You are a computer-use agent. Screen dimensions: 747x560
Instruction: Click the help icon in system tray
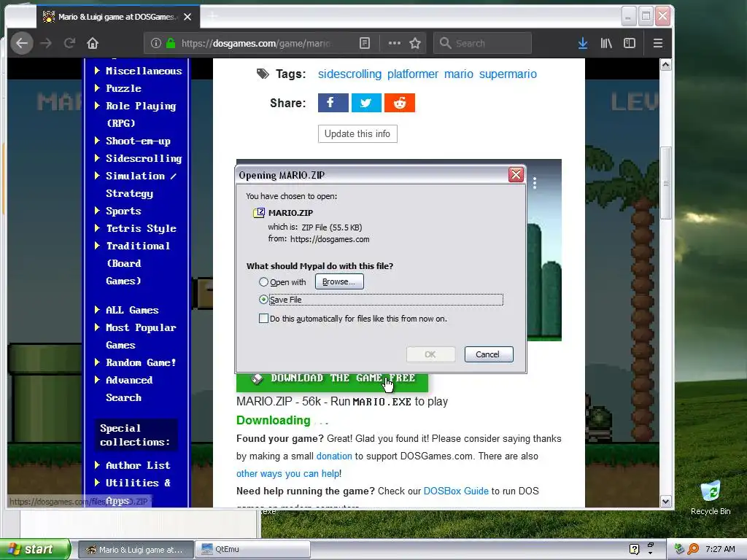click(x=634, y=549)
